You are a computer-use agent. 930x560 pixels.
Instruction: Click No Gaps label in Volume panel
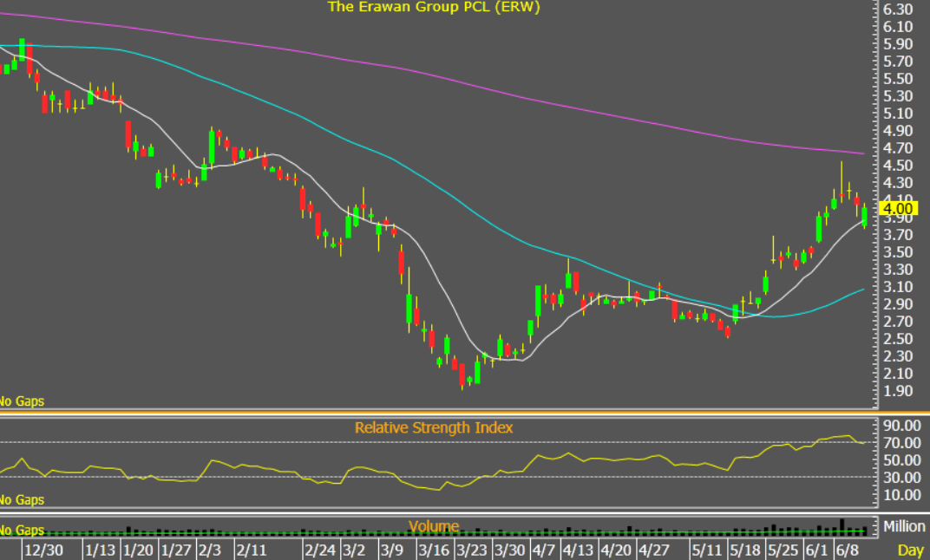[22, 530]
